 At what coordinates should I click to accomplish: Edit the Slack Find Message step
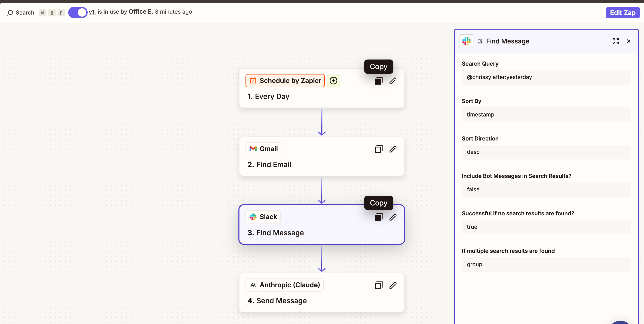[x=393, y=217]
